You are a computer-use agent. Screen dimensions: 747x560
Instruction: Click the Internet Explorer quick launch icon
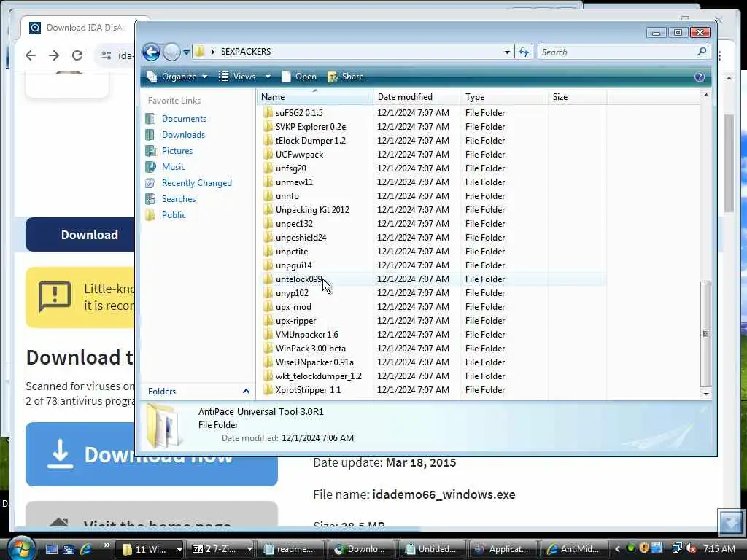tap(86, 549)
